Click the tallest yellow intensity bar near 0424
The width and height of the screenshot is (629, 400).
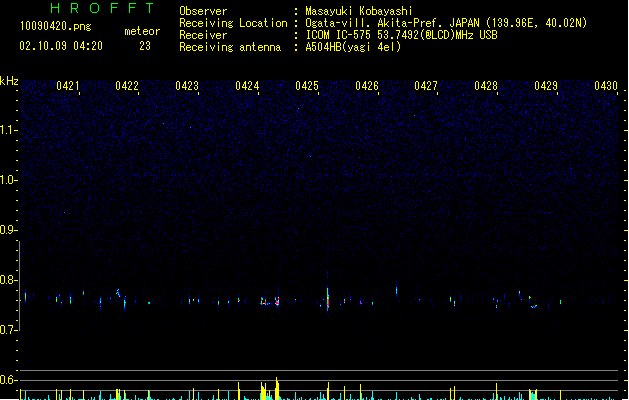click(x=276, y=388)
